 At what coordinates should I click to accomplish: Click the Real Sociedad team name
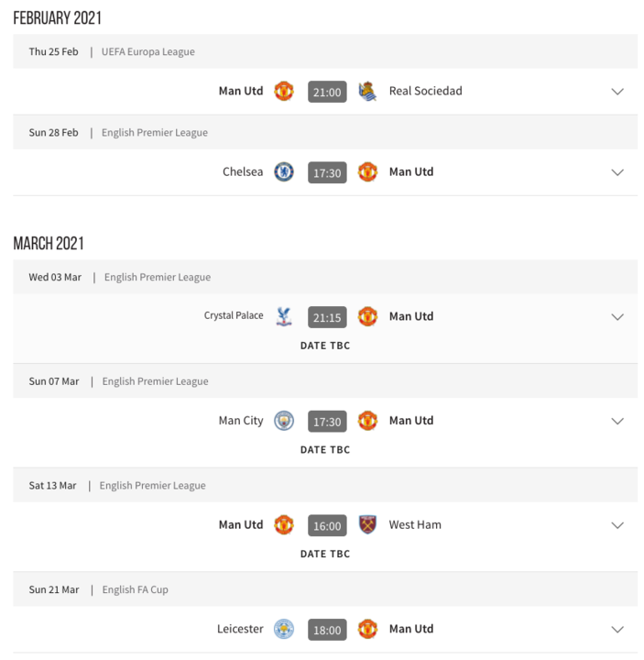coord(425,91)
